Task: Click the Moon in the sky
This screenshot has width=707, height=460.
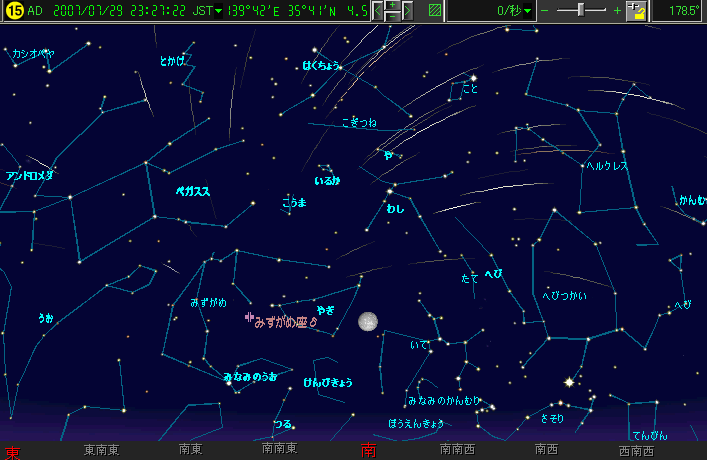Action: point(368,321)
